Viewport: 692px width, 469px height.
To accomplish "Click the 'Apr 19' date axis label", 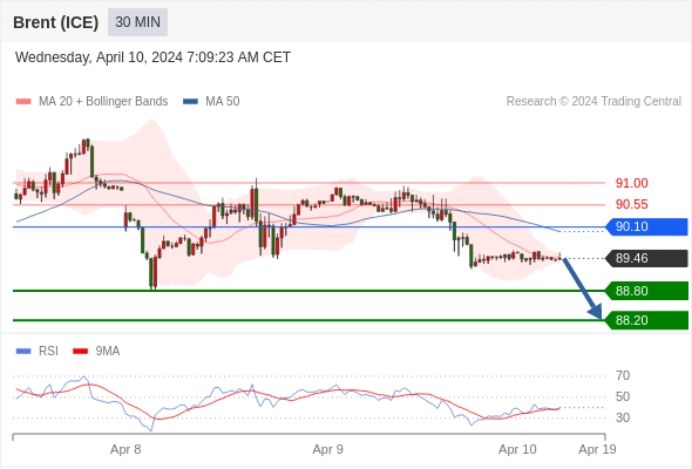I will click(598, 450).
